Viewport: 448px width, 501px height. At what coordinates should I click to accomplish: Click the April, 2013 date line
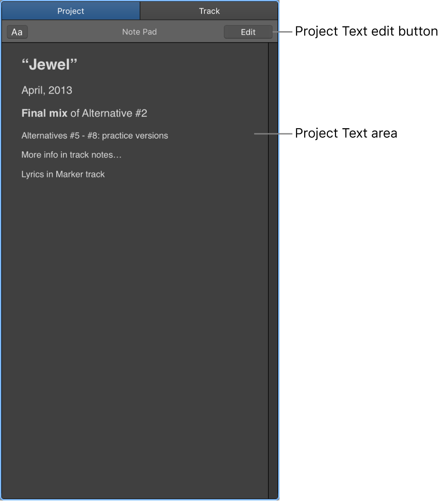(x=47, y=90)
